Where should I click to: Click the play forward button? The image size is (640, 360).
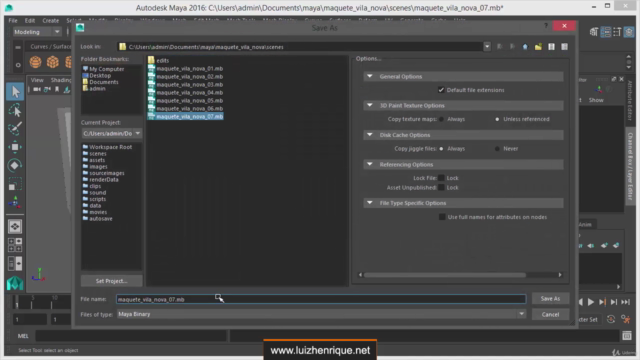tap(591, 302)
